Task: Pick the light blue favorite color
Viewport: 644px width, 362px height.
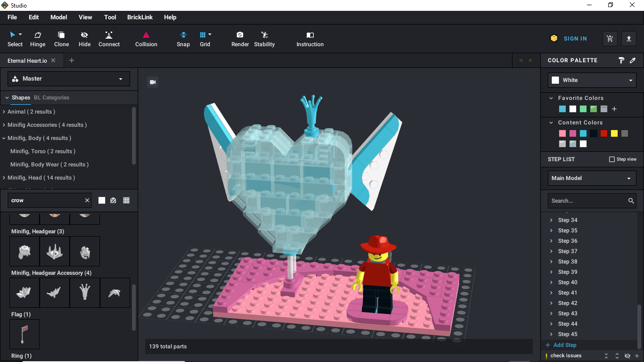Action: 562,109
